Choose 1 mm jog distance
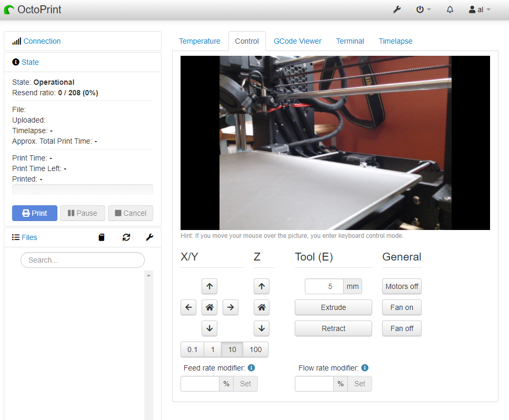 tap(213, 349)
